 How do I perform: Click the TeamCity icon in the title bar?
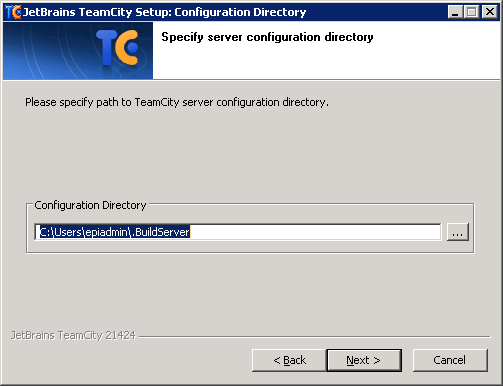pyautogui.click(x=13, y=12)
